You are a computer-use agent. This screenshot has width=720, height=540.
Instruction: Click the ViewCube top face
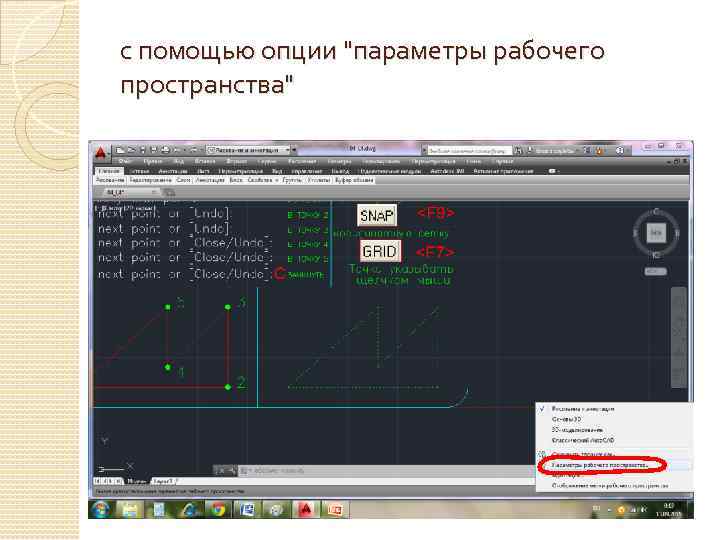656,233
